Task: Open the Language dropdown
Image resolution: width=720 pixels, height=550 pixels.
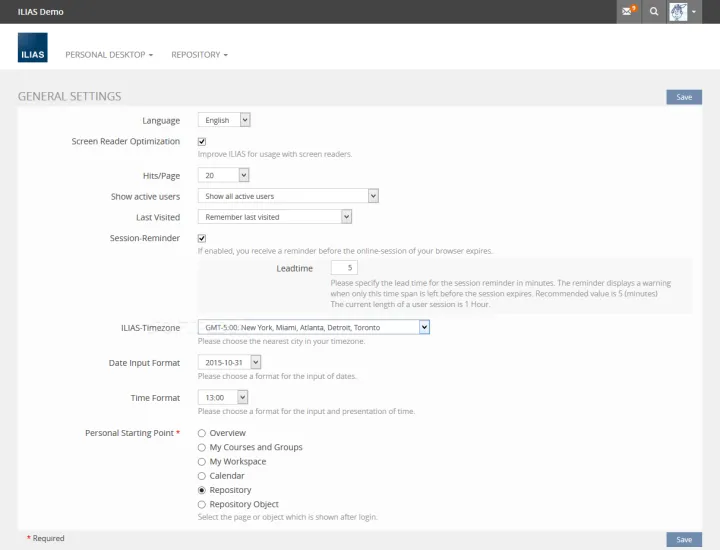Action: [x=224, y=120]
